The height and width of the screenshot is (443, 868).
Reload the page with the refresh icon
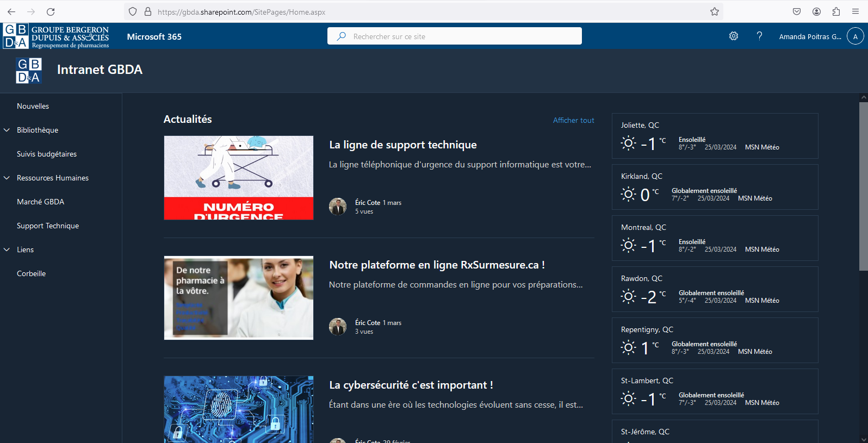coord(51,11)
